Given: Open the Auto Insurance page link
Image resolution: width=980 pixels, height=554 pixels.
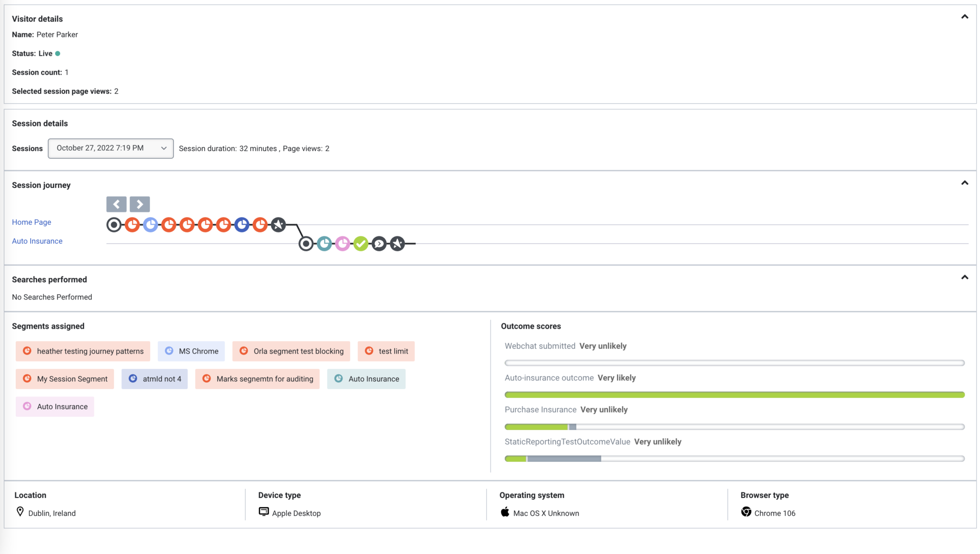Looking at the screenshot, I should click(x=37, y=241).
